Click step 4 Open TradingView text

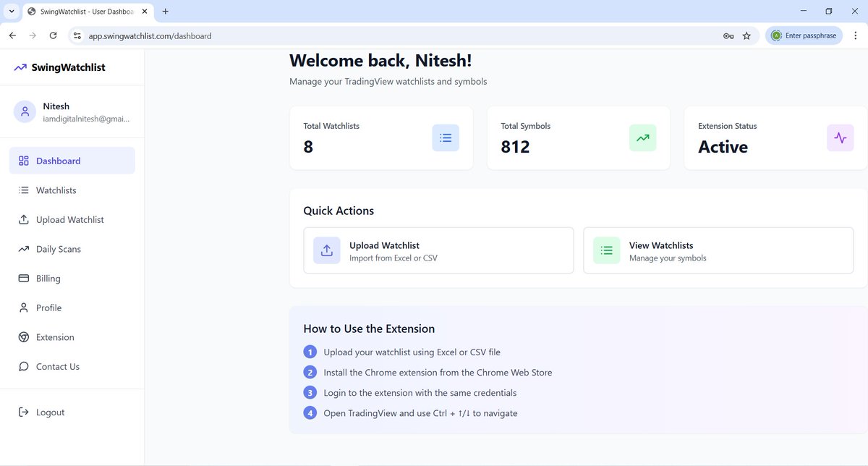[420, 413]
